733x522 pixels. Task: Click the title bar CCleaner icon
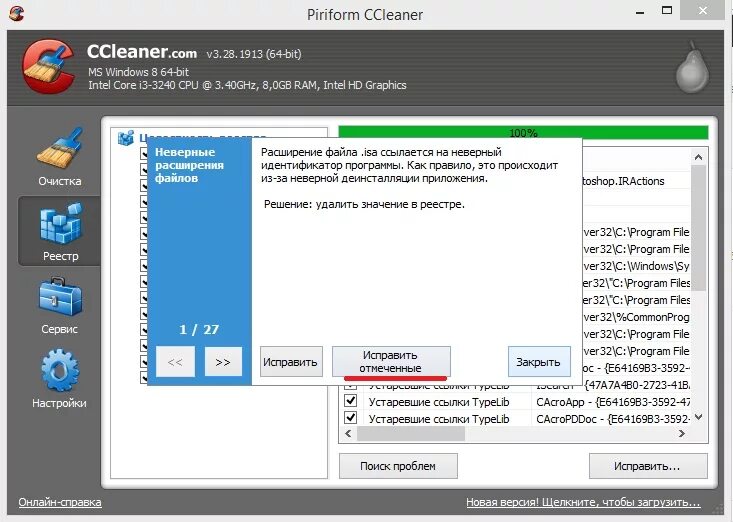pos(16,13)
